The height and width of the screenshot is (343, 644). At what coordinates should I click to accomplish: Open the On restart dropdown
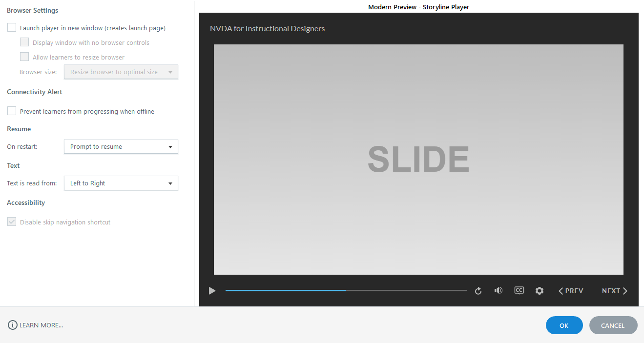click(121, 146)
